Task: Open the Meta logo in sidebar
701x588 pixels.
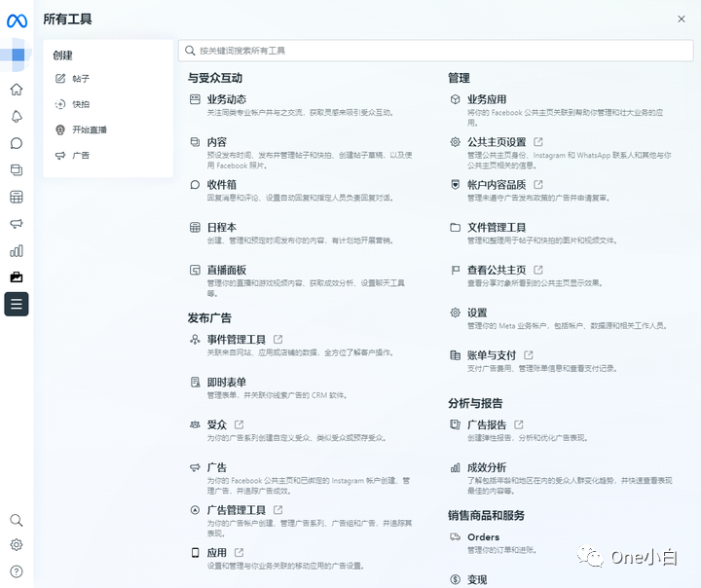Action: point(17,20)
